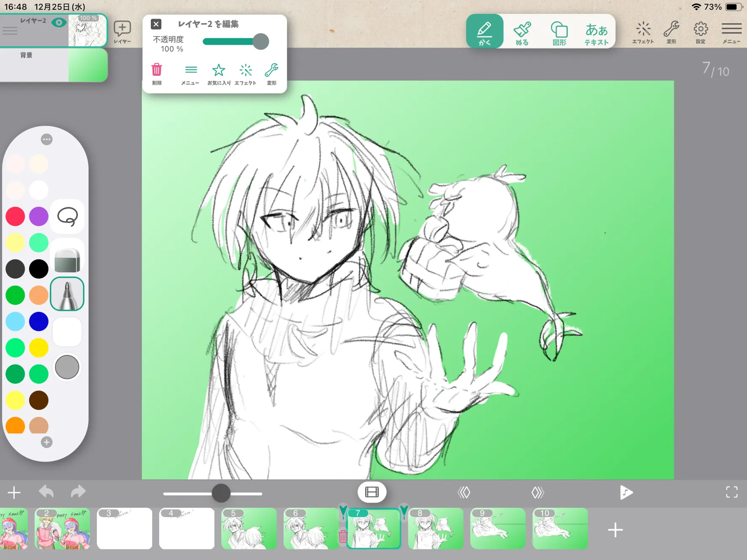Open メニュー in layer edit popup
747x560 pixels.
(x=190, y=74)
